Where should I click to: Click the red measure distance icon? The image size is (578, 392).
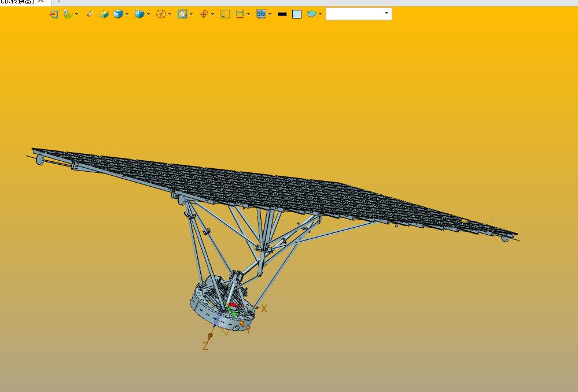(x=240, y=14)
